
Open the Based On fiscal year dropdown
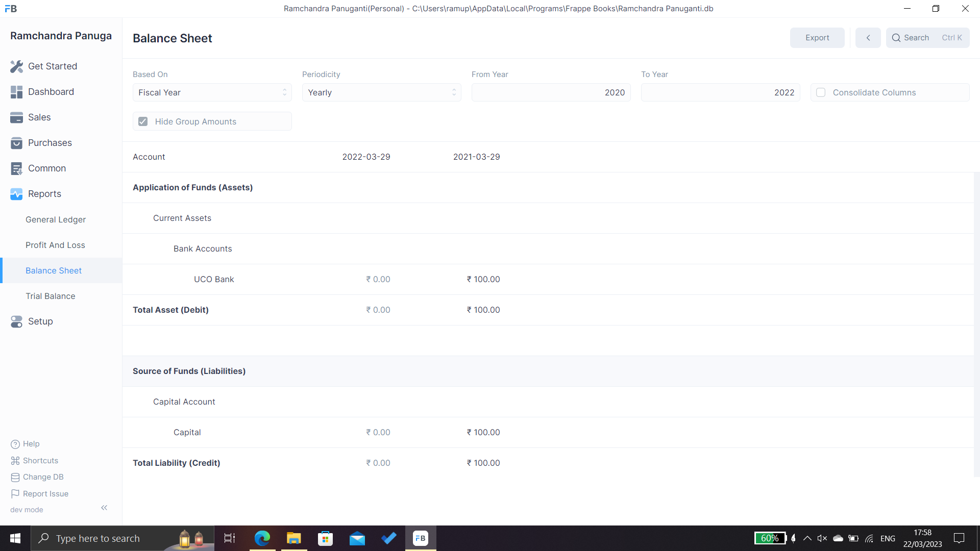(x=212, y=92)
